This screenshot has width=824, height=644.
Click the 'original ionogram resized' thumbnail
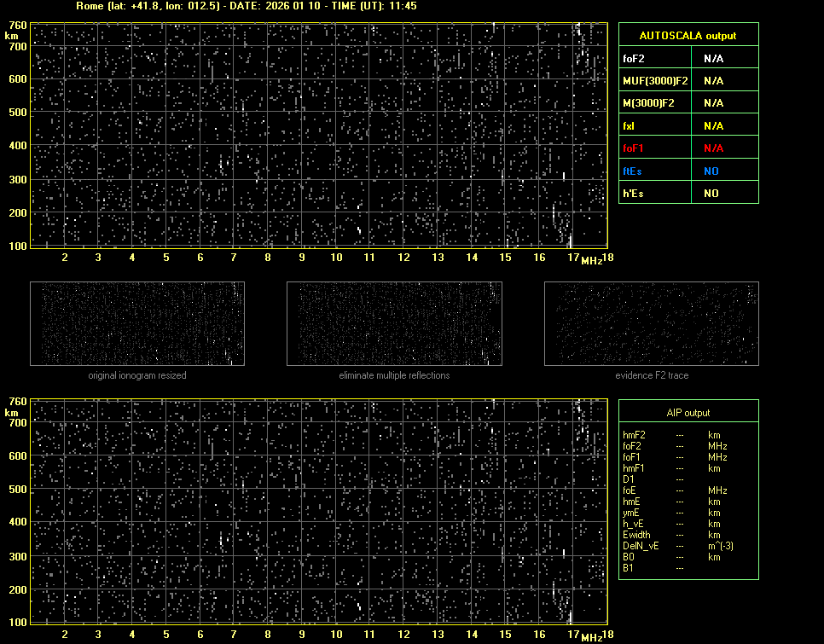pos(137,323)
